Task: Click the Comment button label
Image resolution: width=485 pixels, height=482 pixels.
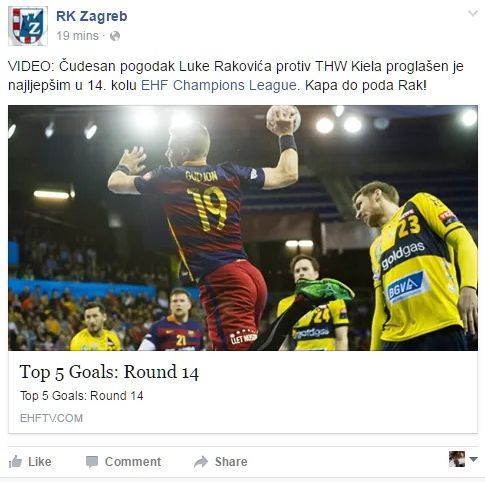Action: 133,462
